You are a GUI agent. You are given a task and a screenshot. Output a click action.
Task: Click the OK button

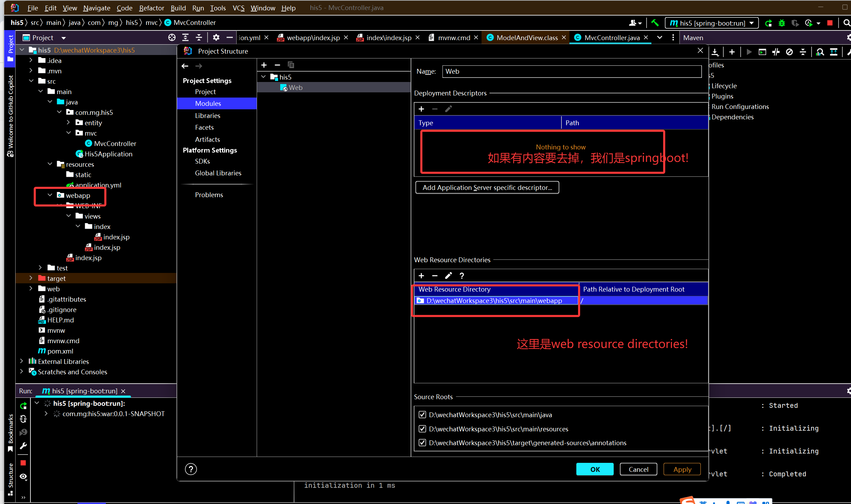tap(595, 469)
